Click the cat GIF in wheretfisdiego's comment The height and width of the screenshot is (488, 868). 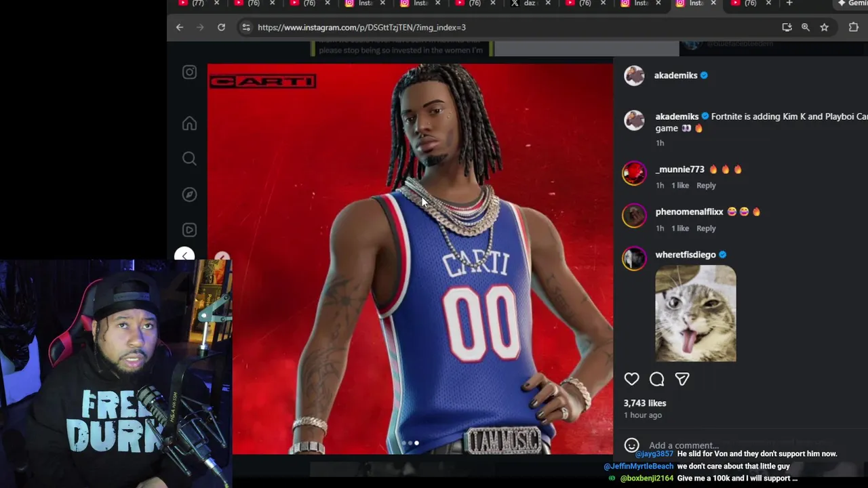pos(696,313)
